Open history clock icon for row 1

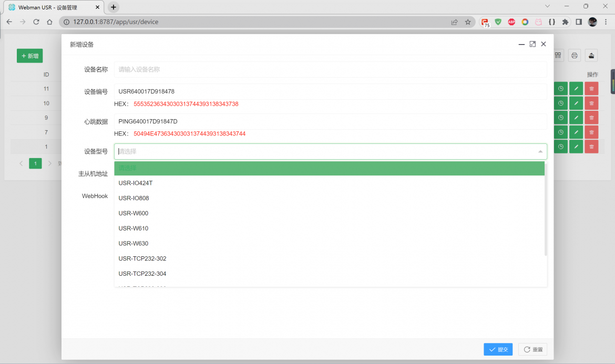(x=561, y=147)
